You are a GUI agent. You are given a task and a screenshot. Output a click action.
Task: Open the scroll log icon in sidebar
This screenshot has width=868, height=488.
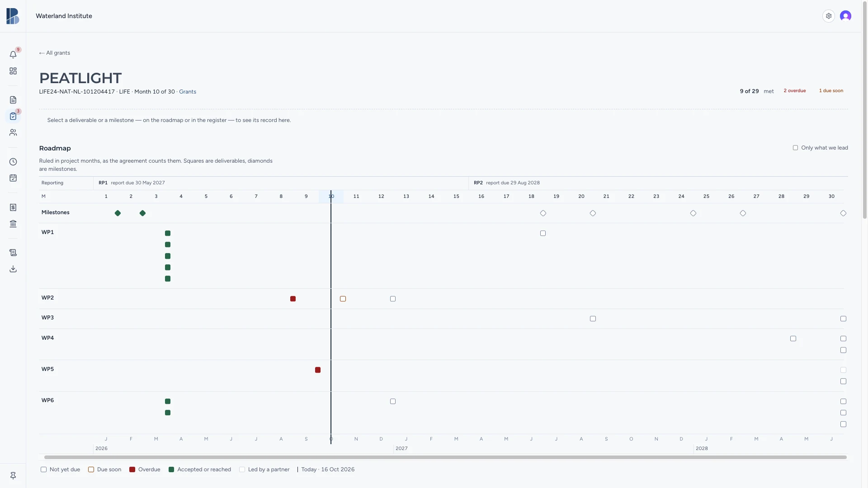(13, 253)
